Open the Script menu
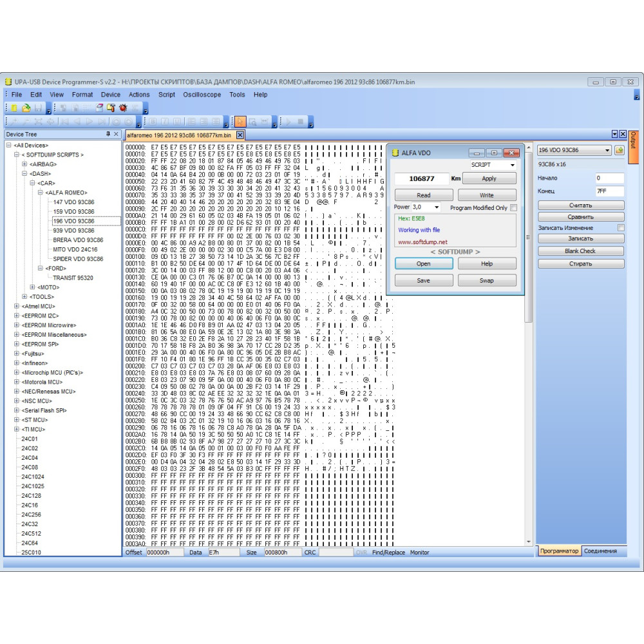 [x=166, y=95]
